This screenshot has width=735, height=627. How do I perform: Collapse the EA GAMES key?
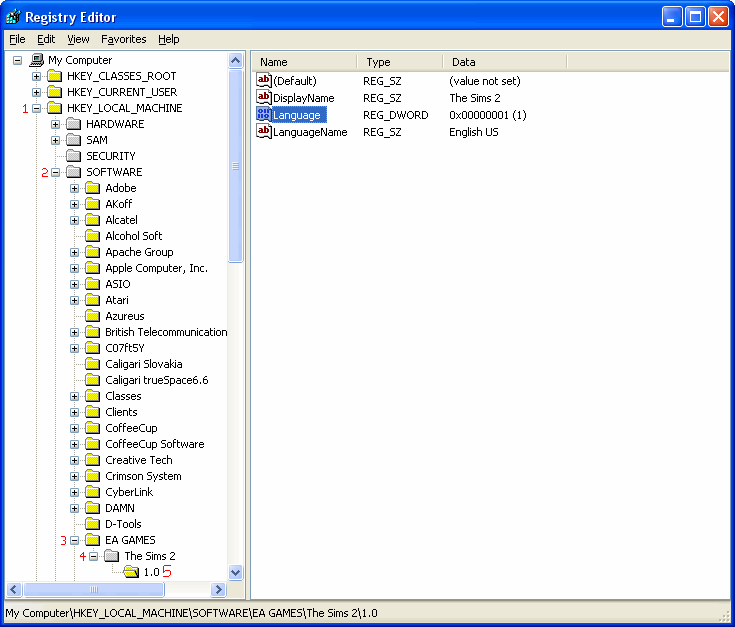pos(75,540)
